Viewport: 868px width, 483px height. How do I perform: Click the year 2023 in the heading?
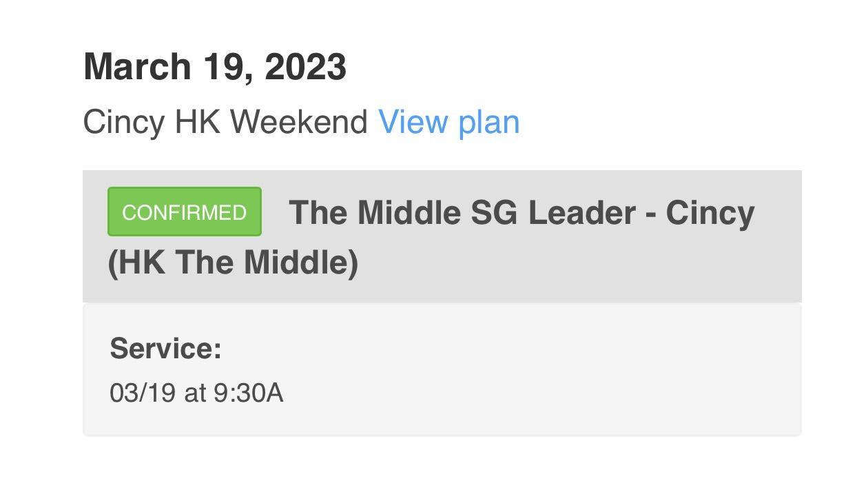305,67
